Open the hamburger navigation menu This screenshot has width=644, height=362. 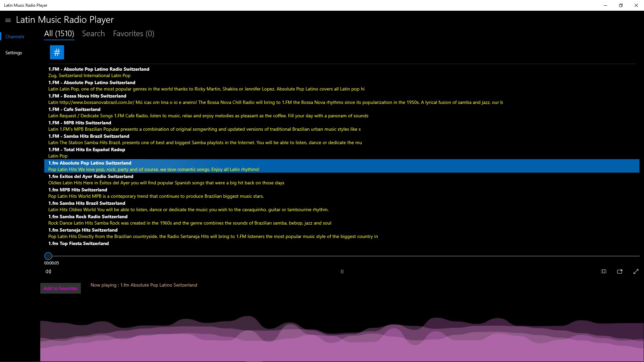tap(8, 20)
